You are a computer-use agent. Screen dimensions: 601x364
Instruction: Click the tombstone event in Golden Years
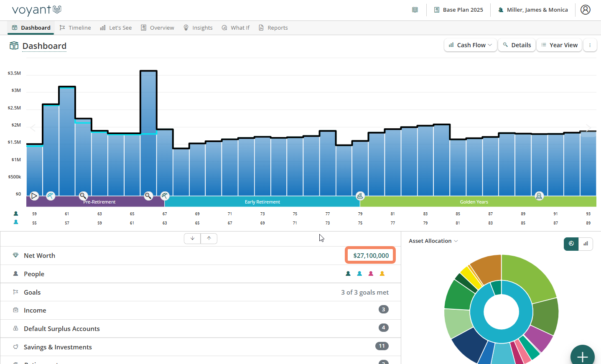(x=539, y=196)
